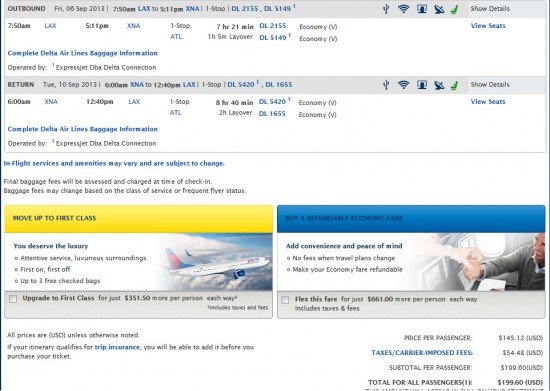Screen dimensions: 550x391
Task: Click the satellite TV icon in the return row
Action: tap(439, 85)
